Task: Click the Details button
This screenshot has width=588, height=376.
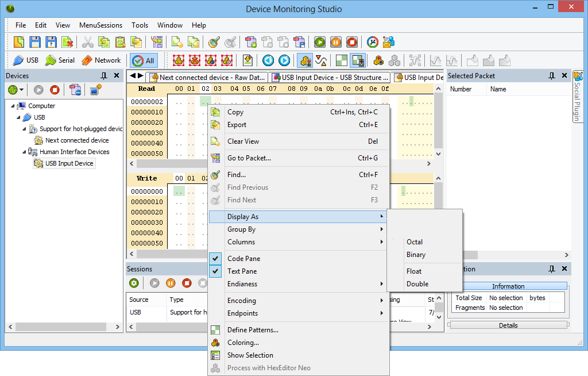Action: [508, 325]
